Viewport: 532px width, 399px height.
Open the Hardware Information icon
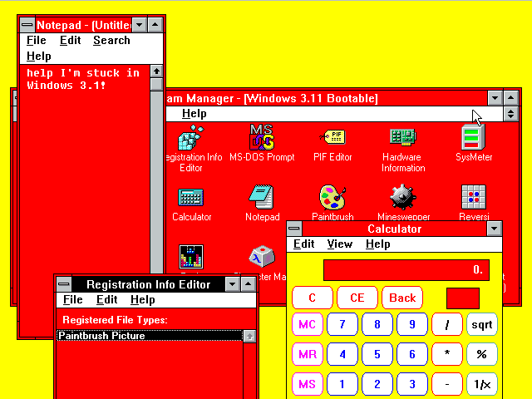[x=403, y=137]
